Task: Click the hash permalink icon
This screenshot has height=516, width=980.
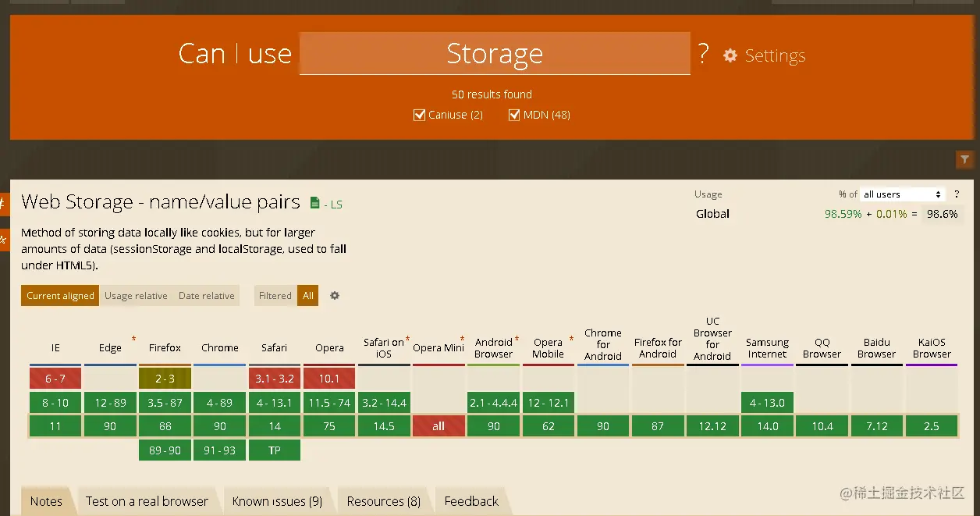Action: click(3, 204)
